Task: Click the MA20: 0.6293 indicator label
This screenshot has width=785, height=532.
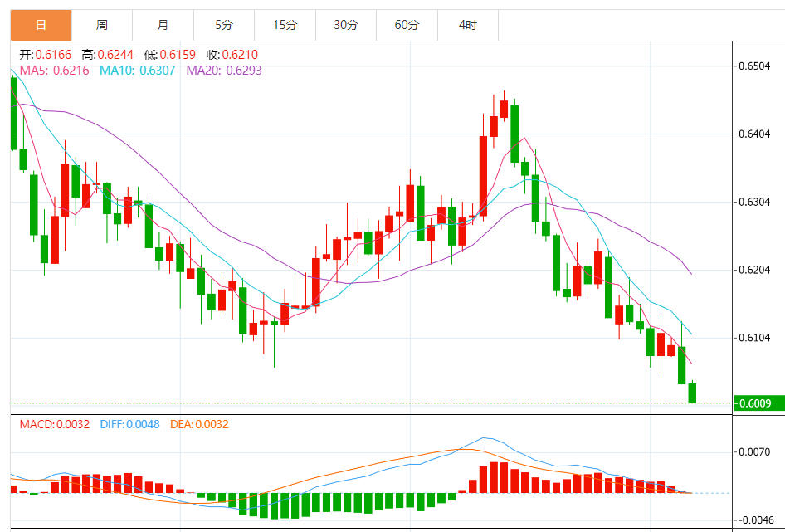Action: 224,71
